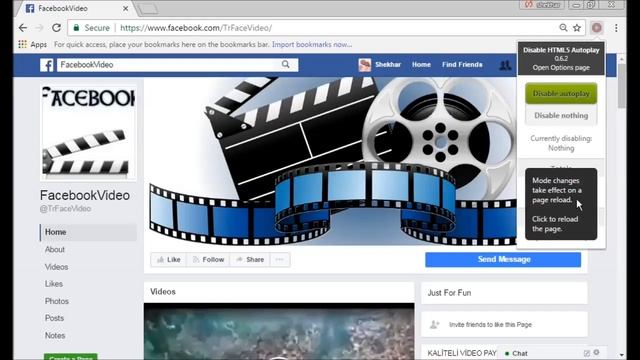Image resolution: width=640 pixels, height=360 pixels.
Task: Click the FacebookVideo page title
Action: [85, 196]
